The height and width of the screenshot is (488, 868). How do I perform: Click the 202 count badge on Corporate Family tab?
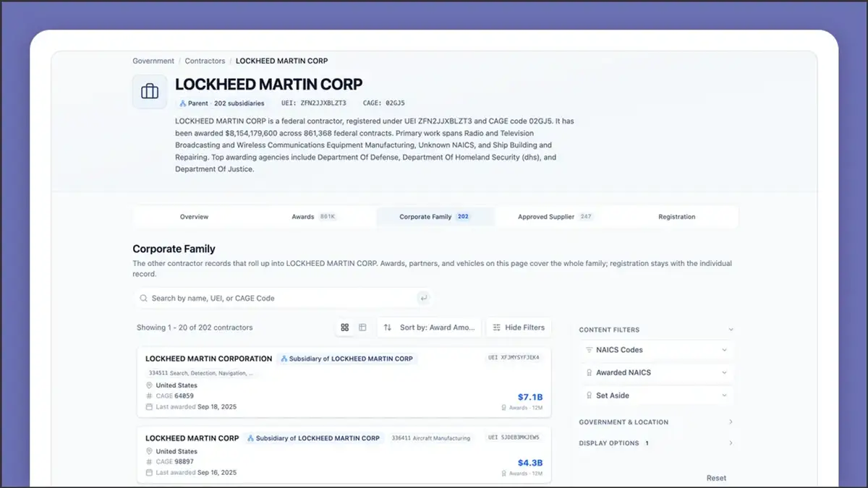463,217
